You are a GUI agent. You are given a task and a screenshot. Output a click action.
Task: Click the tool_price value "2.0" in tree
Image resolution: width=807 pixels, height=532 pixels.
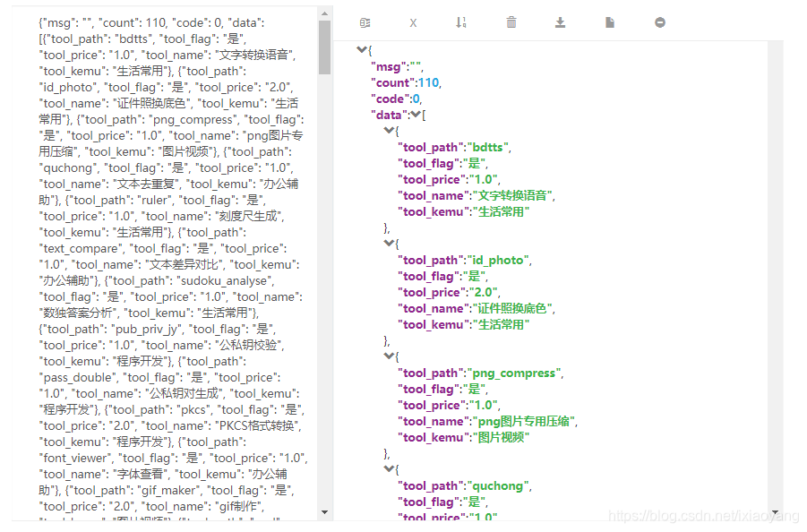(483, 292)
